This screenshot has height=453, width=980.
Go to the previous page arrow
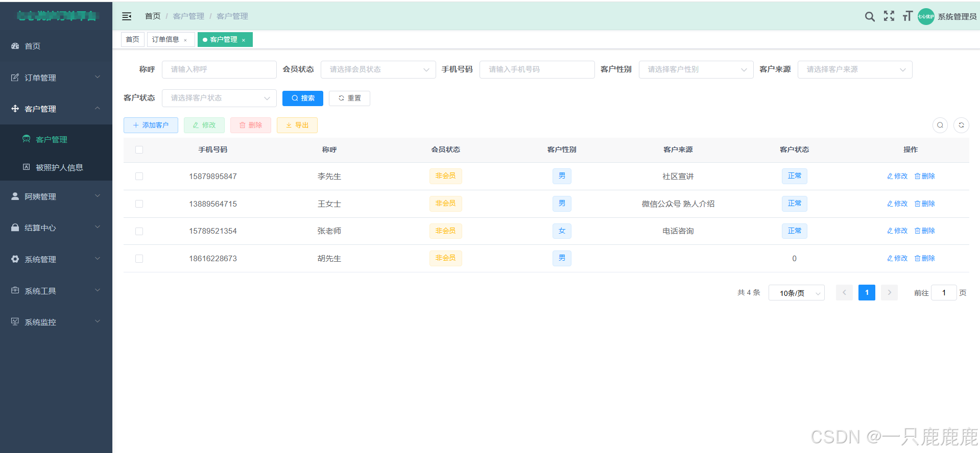(844, 293)
